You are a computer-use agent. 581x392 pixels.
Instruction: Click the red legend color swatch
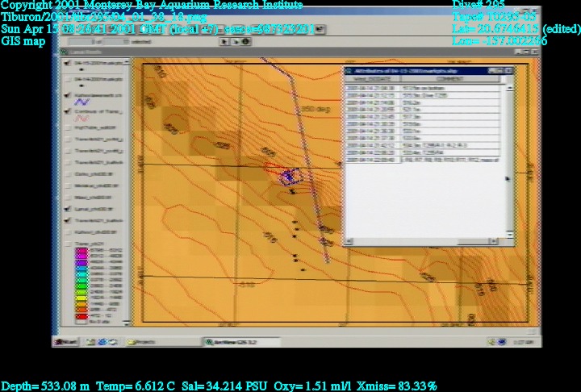click(81, 315)
